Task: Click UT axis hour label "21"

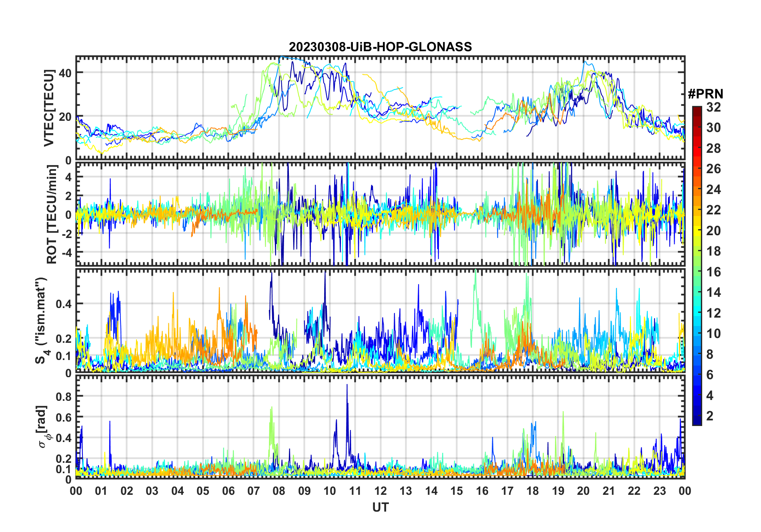Action: (x=609, y=491)
